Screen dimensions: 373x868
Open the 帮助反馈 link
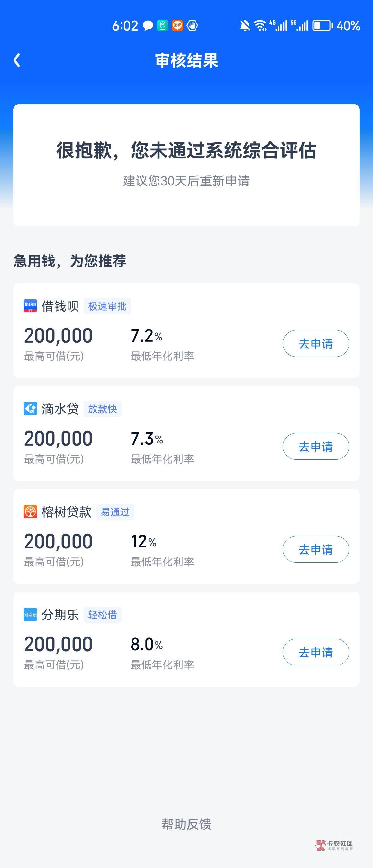point(186,824)
